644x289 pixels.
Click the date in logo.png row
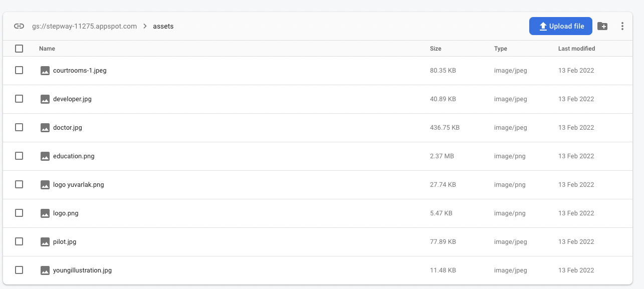tap(576, 213)
